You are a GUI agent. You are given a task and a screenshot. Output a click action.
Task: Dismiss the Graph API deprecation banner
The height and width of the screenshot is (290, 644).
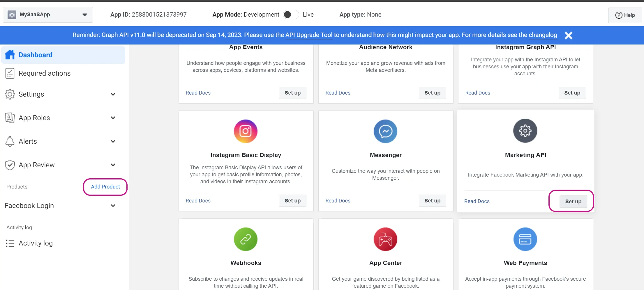tap(568, 35)
